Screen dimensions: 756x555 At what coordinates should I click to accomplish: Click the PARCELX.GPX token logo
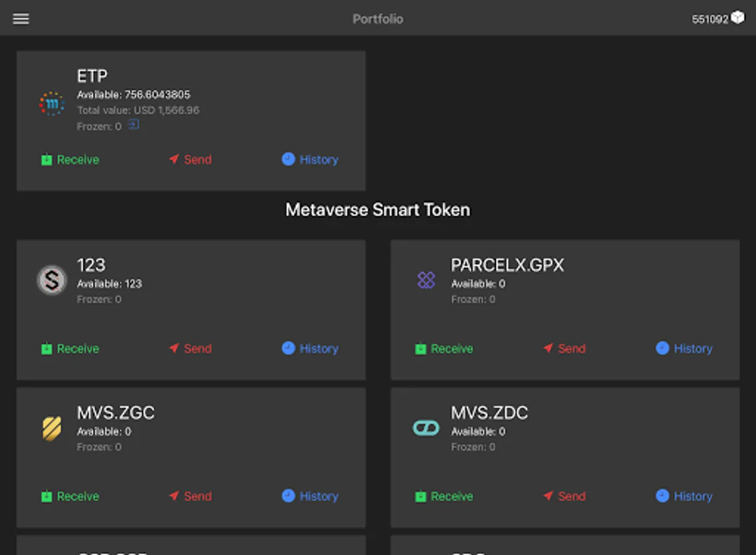point(426,281)
